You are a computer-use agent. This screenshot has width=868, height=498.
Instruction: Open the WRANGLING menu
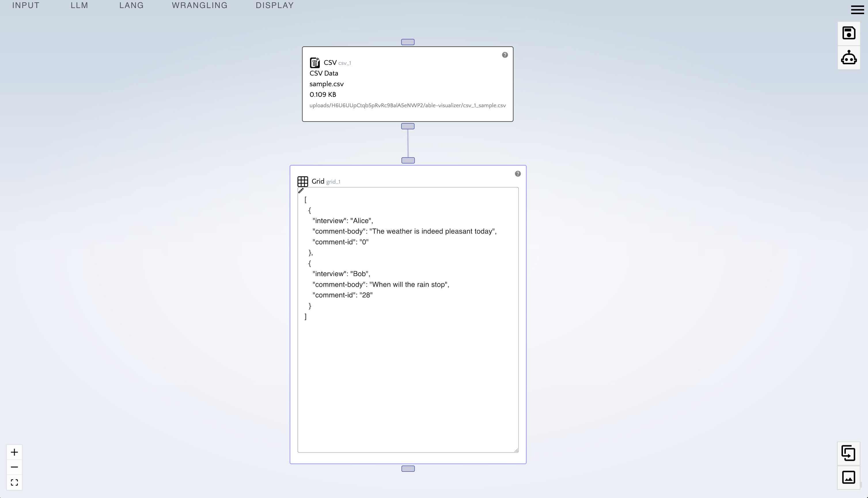200,5
